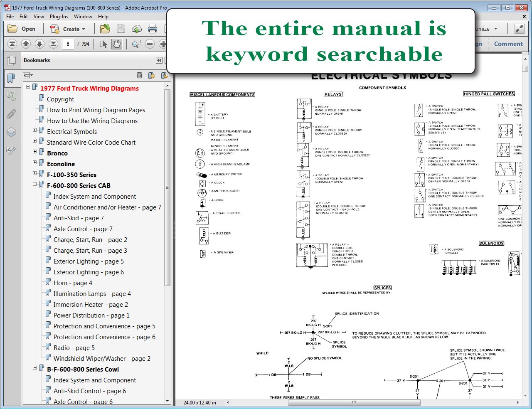Open the Window menu
Image resolution: width=532 pixels, height=409 pixels.
[83, 17]
